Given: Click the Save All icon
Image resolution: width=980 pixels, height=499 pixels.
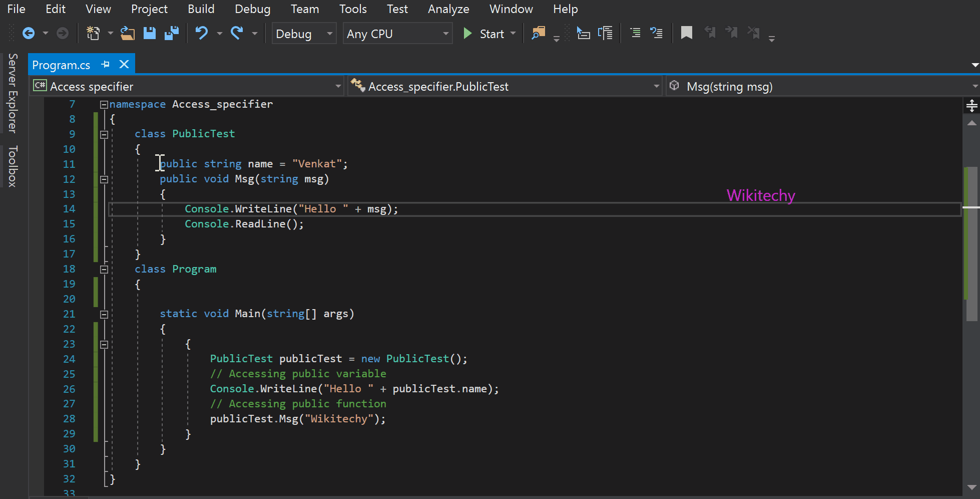Looking at the screenshot, I should click(x=172, y=34).
